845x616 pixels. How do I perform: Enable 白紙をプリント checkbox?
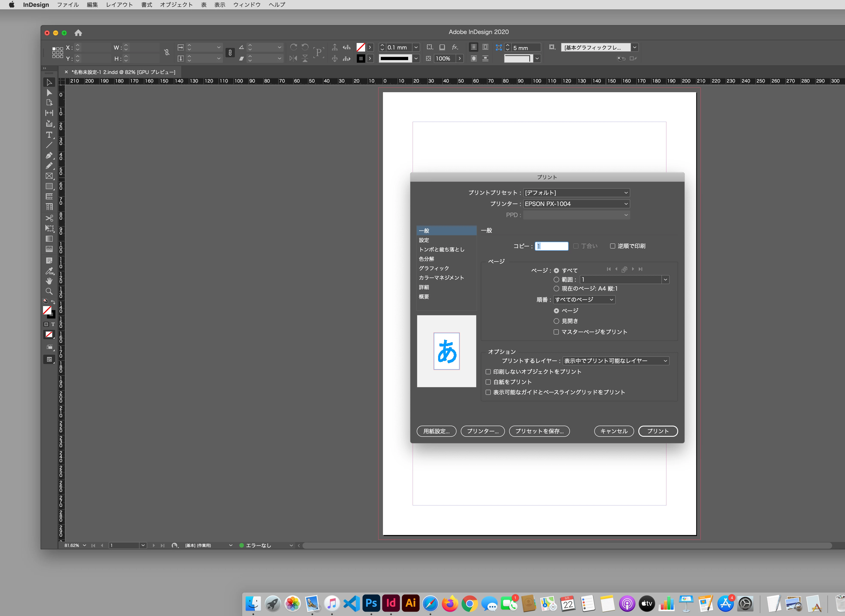488,382
